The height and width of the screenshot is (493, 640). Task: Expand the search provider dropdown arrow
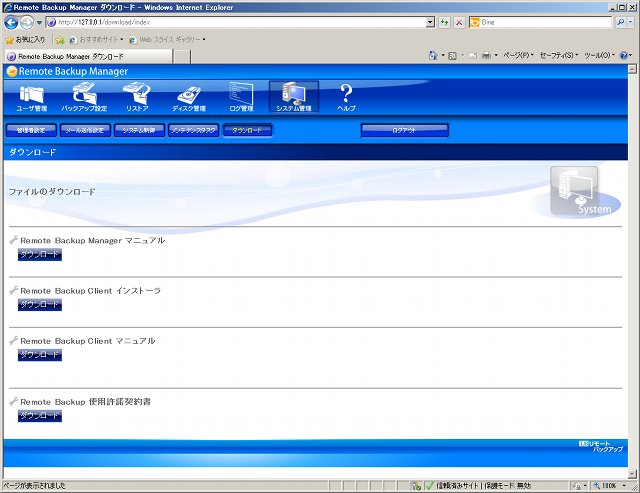click(631, 22)
